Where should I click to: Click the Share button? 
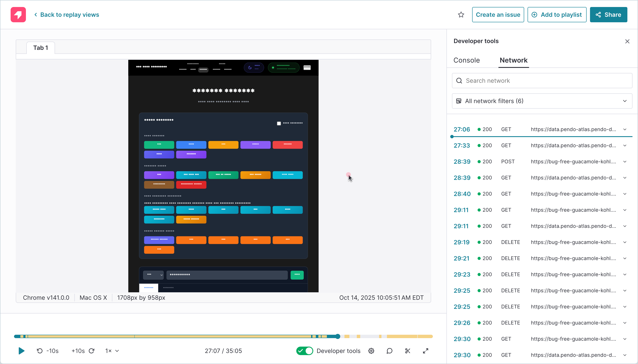[608, 15]
